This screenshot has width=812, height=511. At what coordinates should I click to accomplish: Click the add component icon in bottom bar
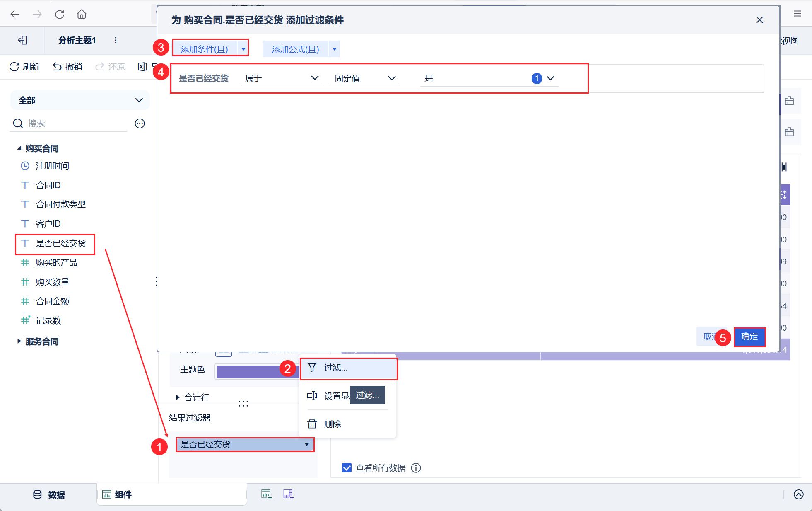point(266,494)
